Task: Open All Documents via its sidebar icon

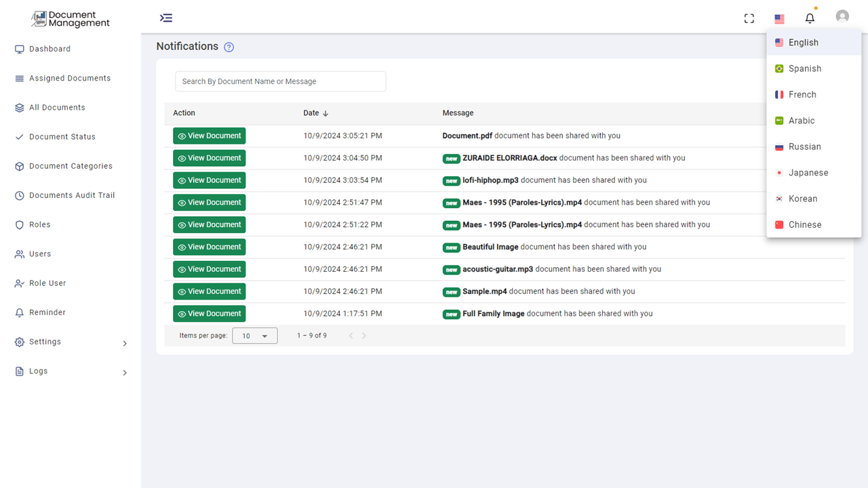Action: coord(19,107)
